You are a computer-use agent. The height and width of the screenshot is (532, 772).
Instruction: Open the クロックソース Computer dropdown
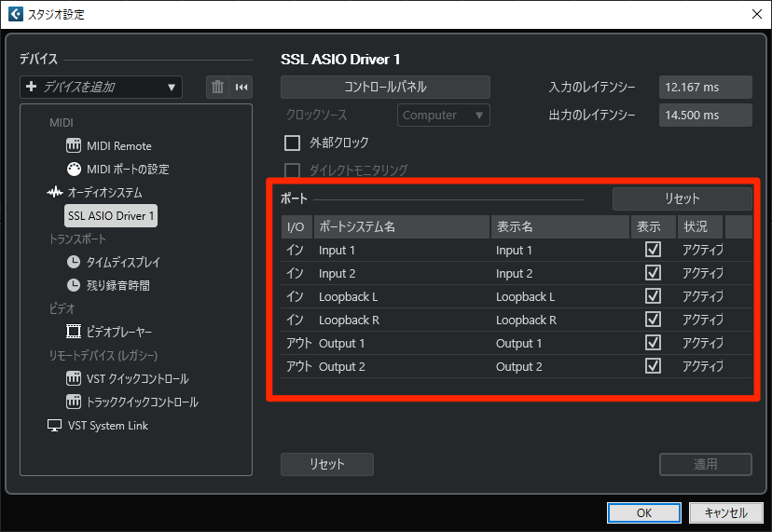[x=444, y=116]
